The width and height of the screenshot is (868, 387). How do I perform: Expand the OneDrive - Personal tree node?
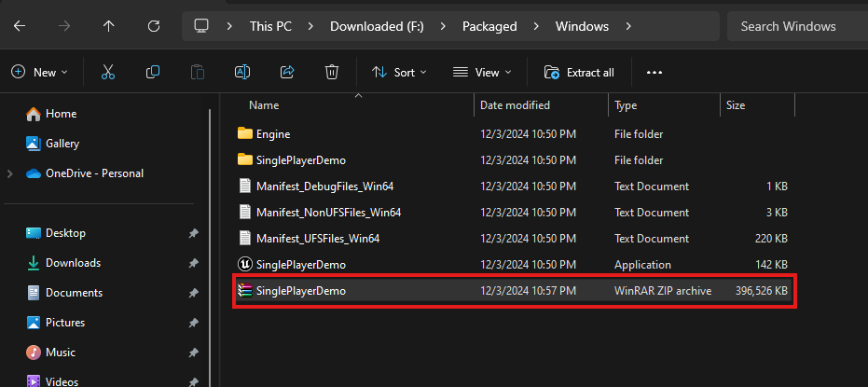click(x=10, y=173)
